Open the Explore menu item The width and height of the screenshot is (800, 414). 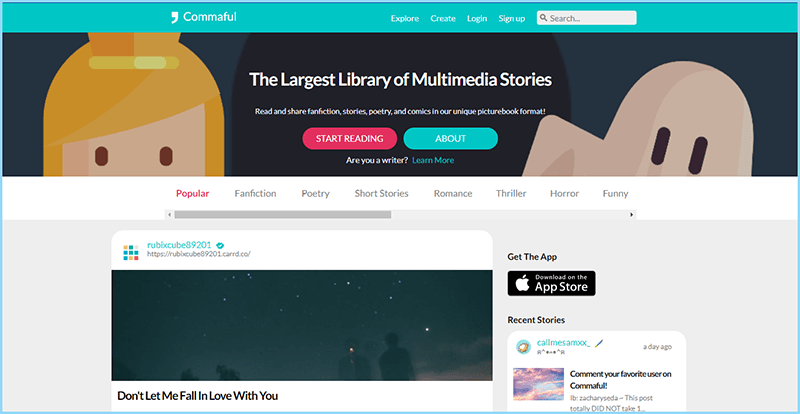[405, 18]
